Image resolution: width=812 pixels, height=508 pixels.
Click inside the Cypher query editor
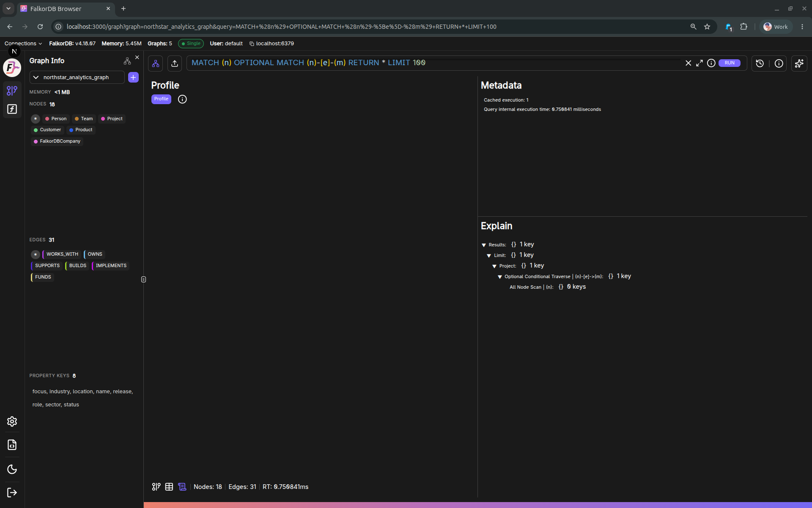436,63
